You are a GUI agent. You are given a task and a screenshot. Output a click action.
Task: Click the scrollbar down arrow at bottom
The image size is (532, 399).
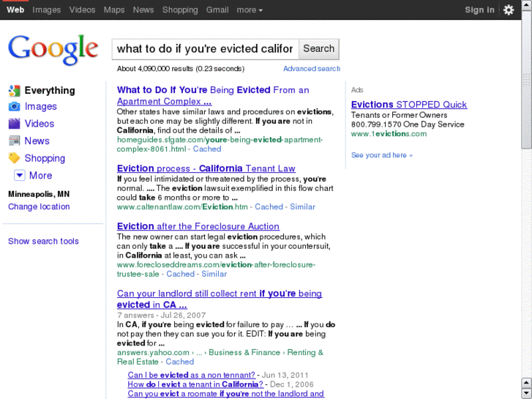[x=526, y=394]
